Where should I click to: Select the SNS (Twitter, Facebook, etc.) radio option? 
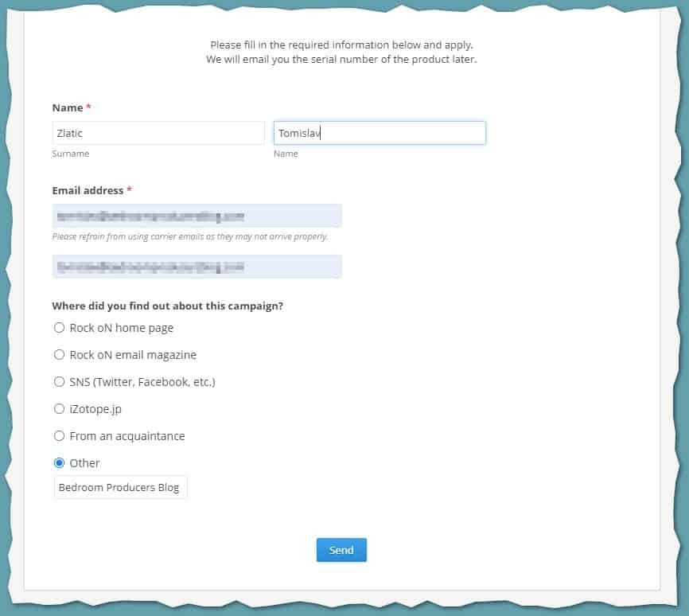coord(59,382)
